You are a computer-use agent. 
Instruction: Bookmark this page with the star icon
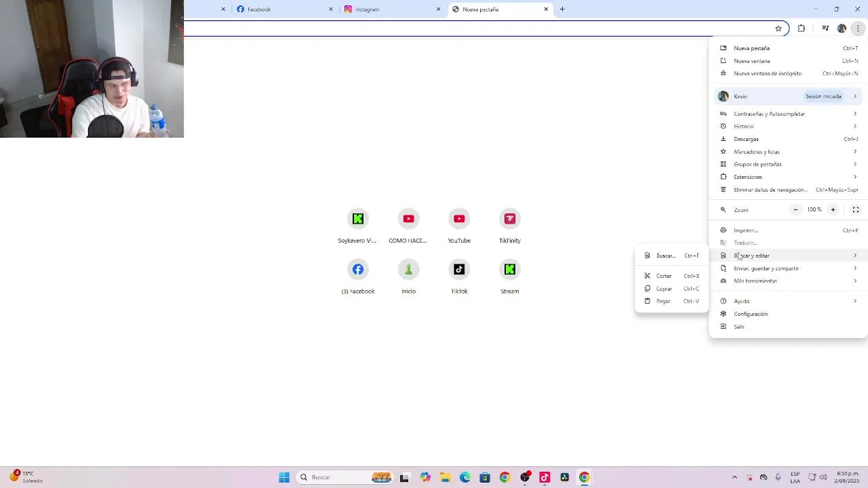point(778,28)
